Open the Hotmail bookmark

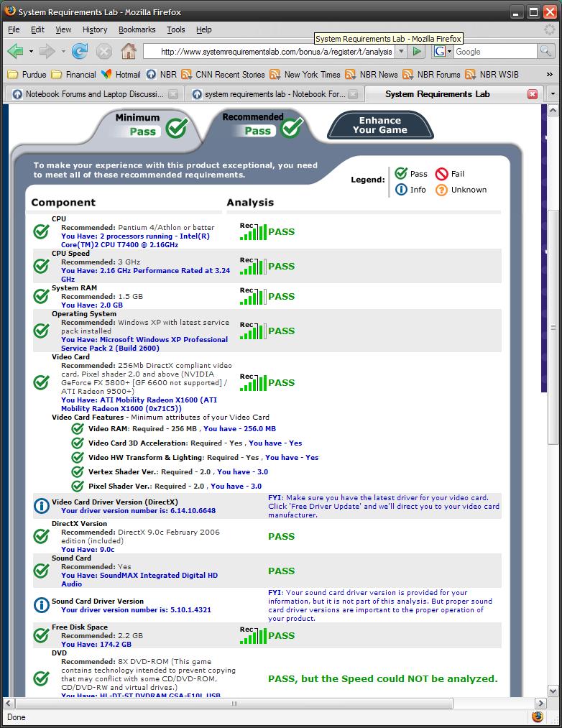coord(121,74)
